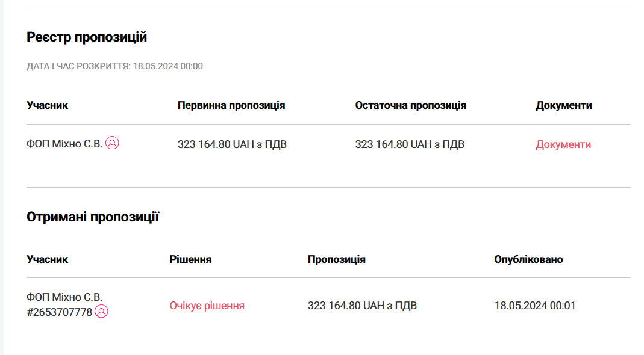Image resolution: width=644 pixels, height=355 pixels.
Task: Click the Очікує рішення status link
Action: [x=207, y=306]
